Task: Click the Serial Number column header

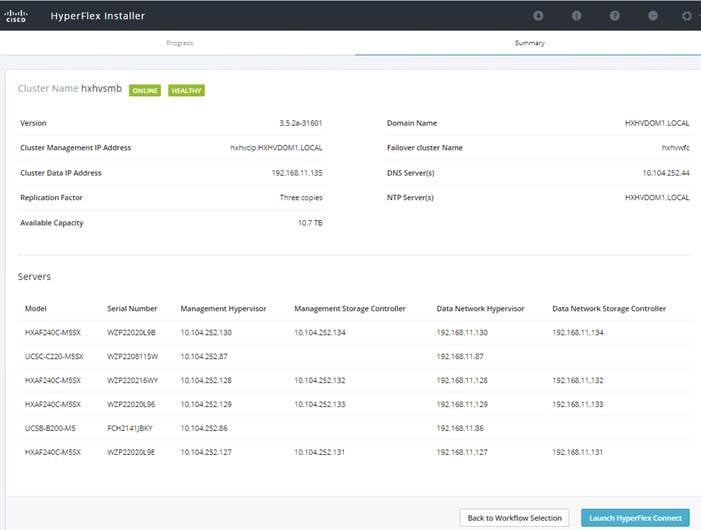Action: point(132,308)
